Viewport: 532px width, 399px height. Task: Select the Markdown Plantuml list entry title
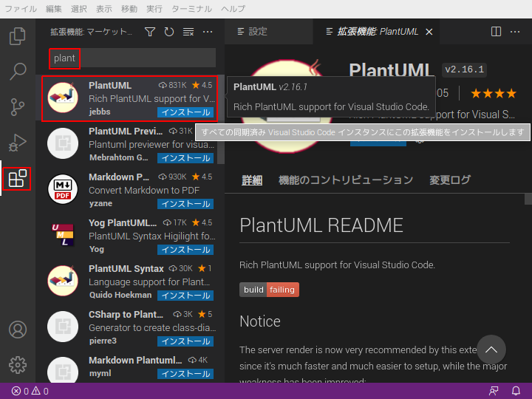tap(135, 360)
